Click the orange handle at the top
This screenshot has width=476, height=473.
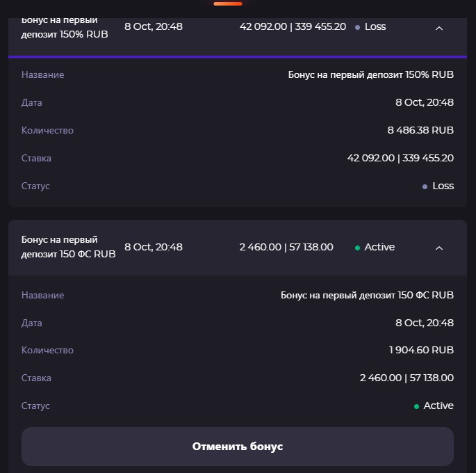(228, 3)
